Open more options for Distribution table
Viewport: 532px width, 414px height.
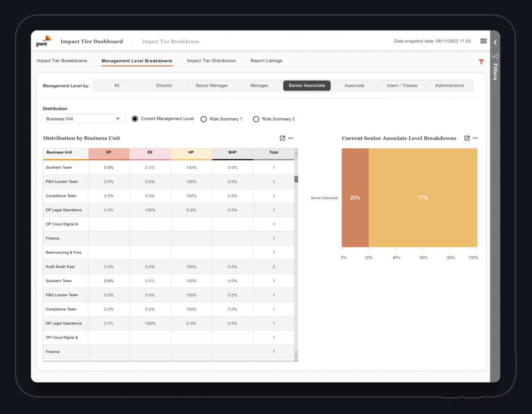[x=291, y=138]
